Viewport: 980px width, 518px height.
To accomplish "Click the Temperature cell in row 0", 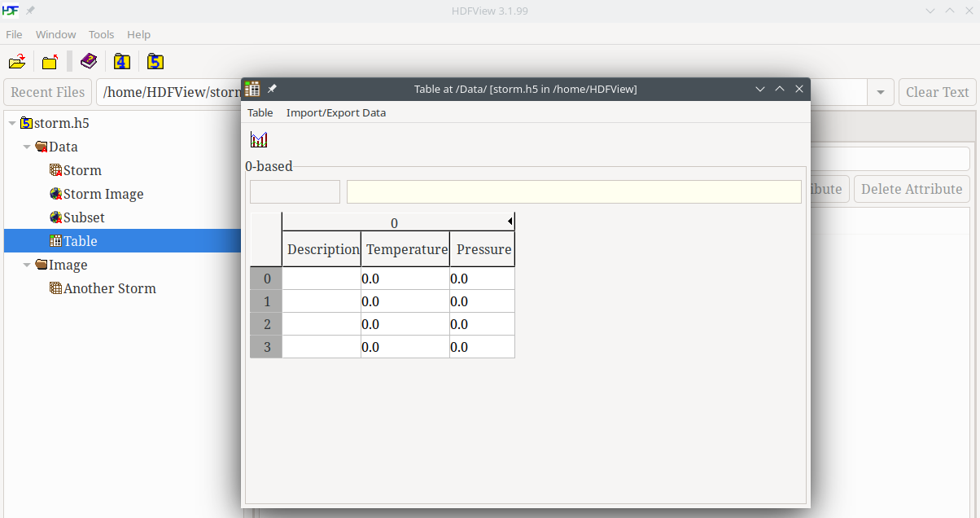I will tap(405, 279).
